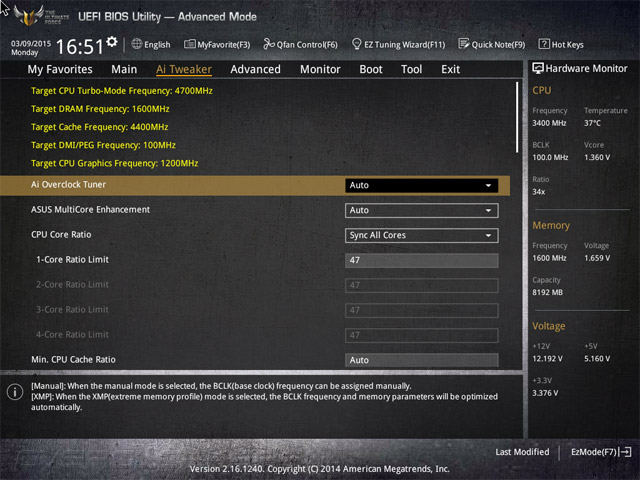Screen dimensions: 640x480
Task: Select the Min. CPU Cache Ratio label
Action: [73, 360]
